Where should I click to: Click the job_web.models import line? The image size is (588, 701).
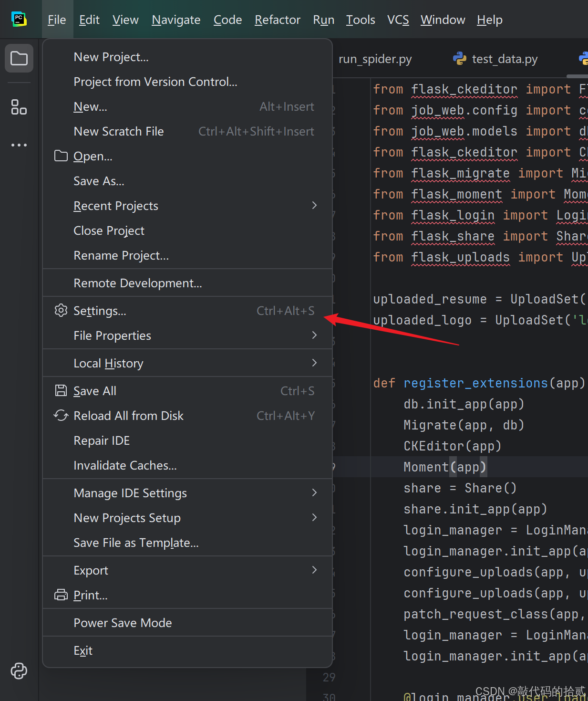(x=480, y=131)
